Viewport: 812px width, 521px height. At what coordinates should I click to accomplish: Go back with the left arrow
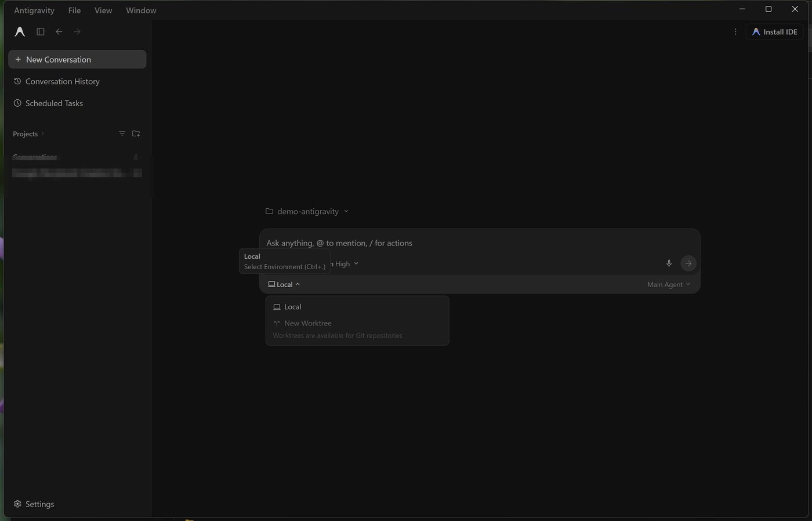tap(59, 32)
